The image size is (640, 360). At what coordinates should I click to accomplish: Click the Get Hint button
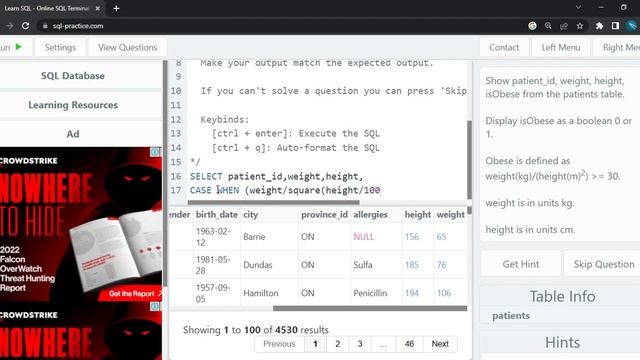click(x=521, y=264)
